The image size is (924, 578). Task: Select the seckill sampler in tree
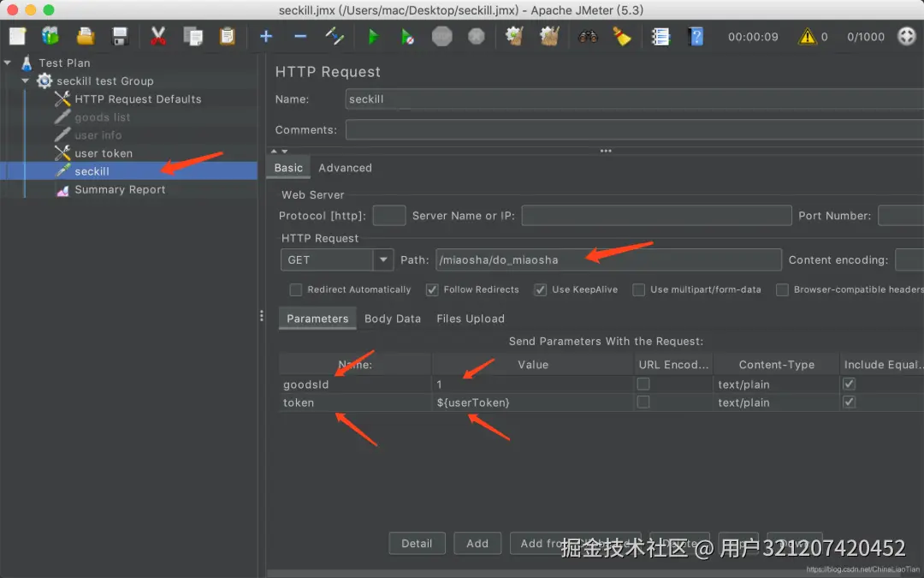point(92,171)
